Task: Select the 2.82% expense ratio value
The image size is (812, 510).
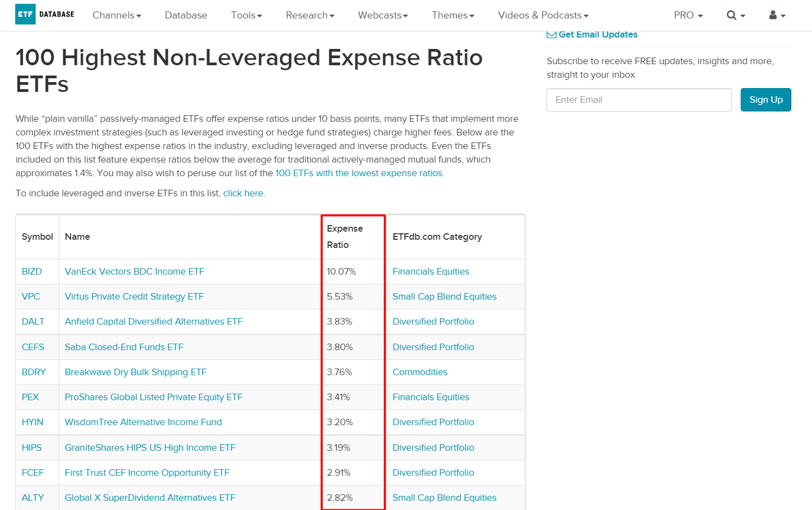Action: (340, 497)
